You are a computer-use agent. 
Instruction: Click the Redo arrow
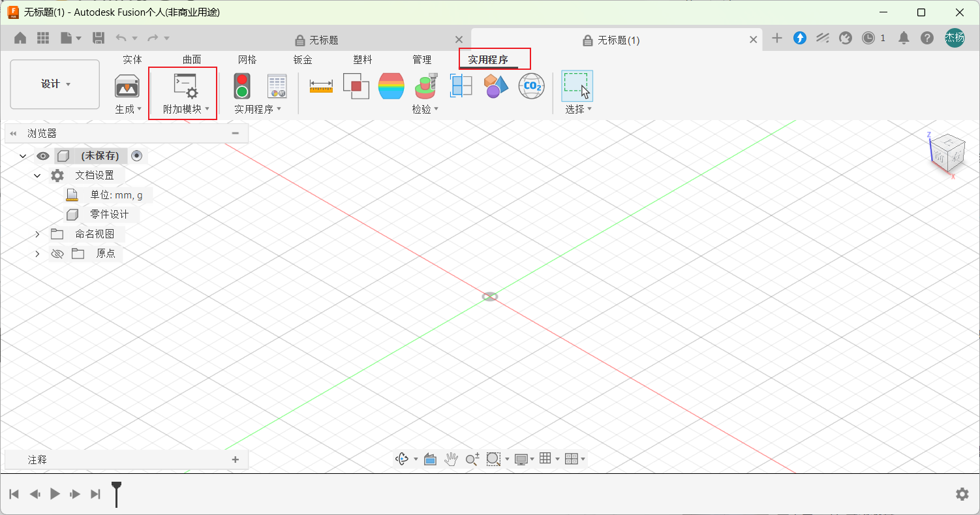(153, 39)
